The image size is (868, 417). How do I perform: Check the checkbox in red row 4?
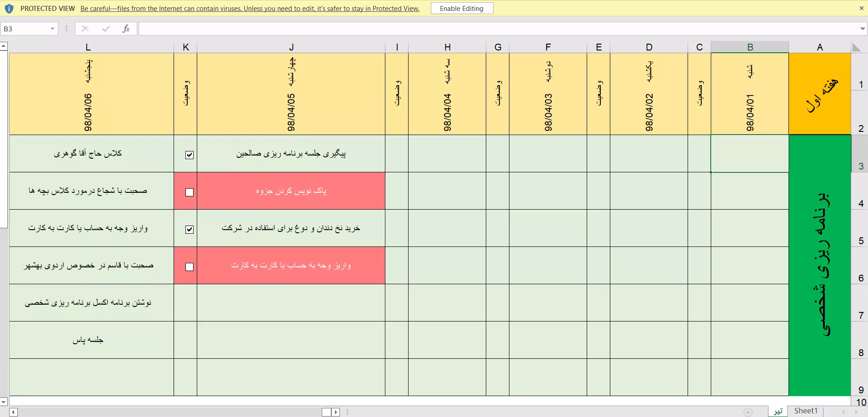click(190, 192)
